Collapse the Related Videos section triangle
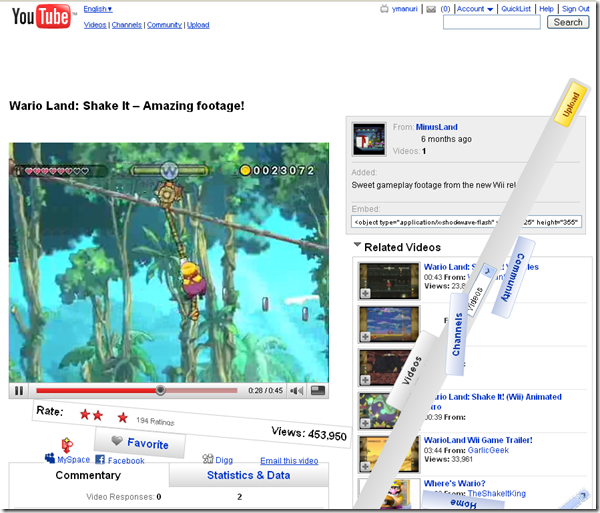This screenshot has height=513, width=600. 357,244
